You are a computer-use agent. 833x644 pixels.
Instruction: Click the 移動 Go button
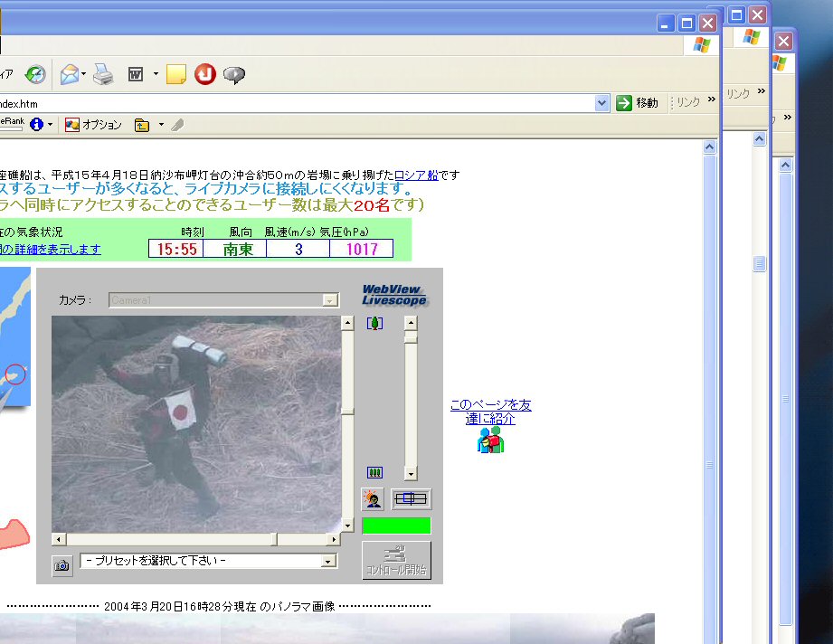638,103
